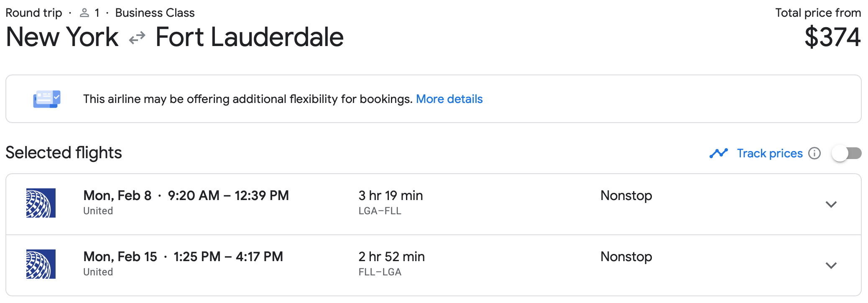The image size is (868, 303).
Task: Open the Round trip option
Action: click(x=33, y=12)
